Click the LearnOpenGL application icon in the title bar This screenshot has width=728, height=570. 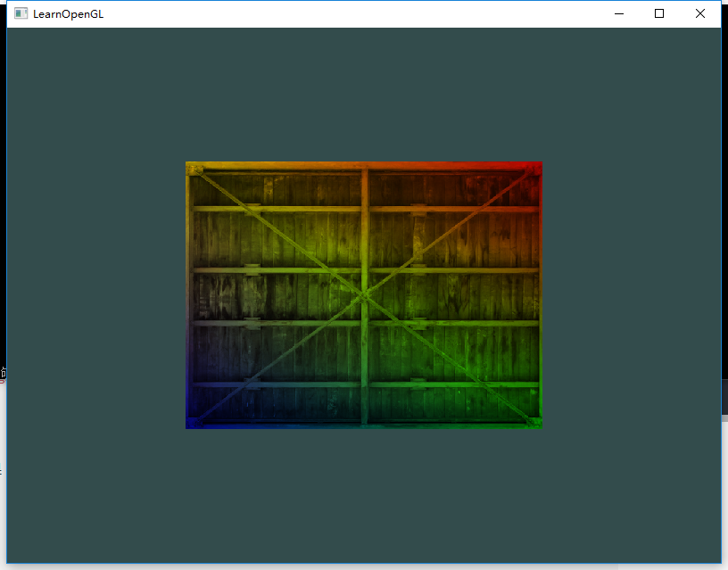[x=20, y=13]
